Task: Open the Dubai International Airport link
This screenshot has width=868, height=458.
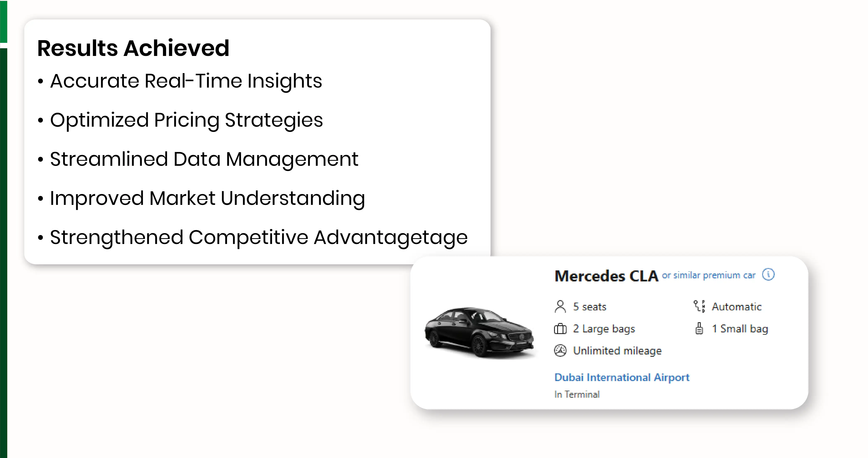Action: (x=622, y=378)
